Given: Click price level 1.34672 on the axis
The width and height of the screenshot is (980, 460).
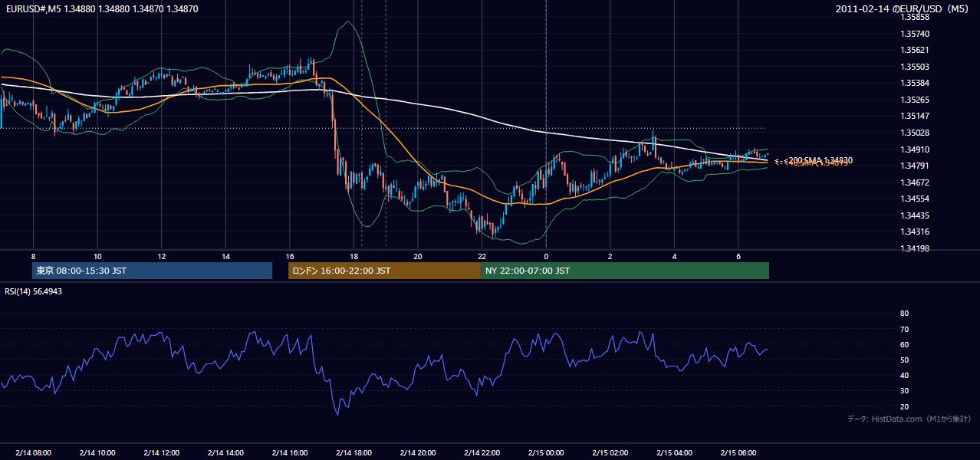Looking at the screenshot, I should pos(916,182).
